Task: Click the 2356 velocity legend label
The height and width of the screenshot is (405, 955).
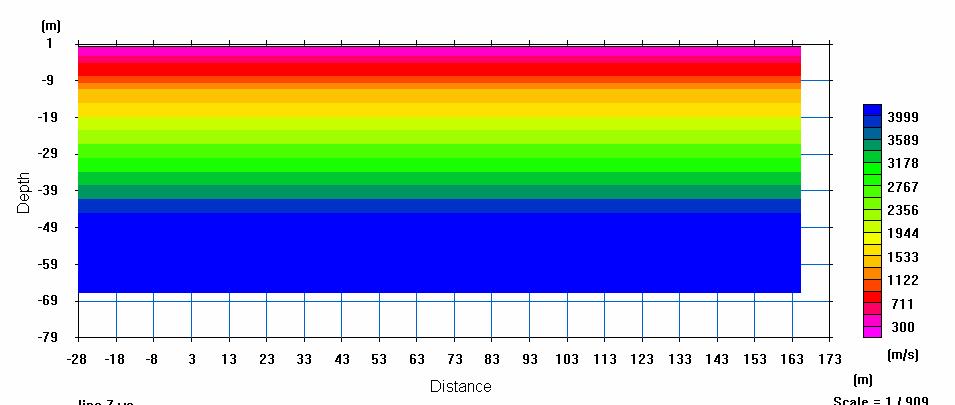Action: click(x=903, y=211)
